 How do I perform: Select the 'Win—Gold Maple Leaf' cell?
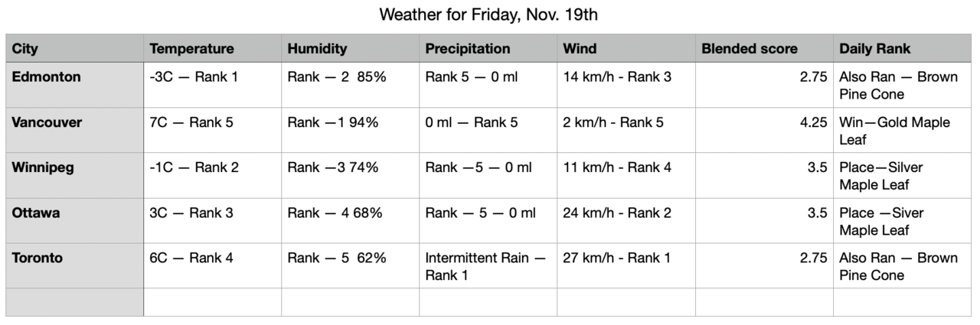(x=902, y=131)
